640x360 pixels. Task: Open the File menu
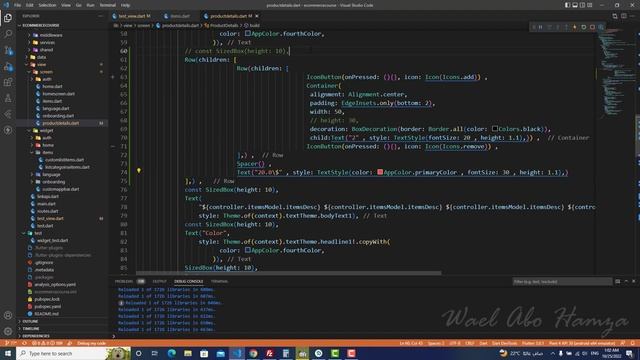[x=18, y=5]
